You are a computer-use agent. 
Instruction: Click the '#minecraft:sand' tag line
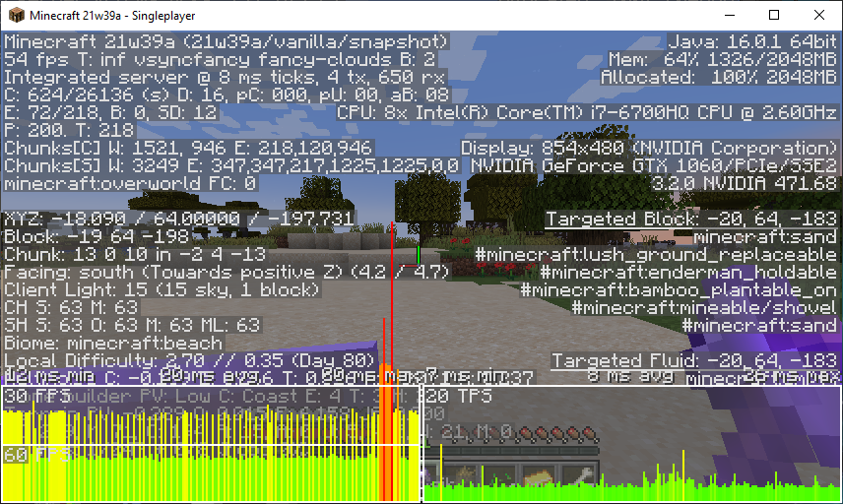tap(760, 325)
